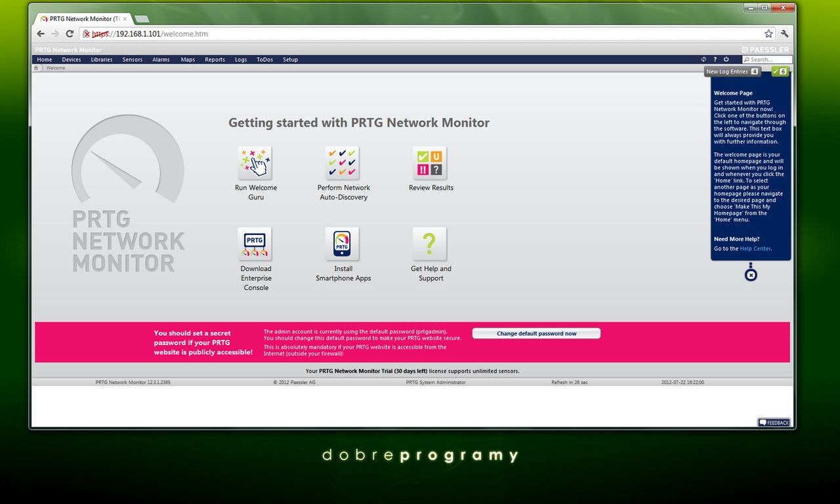Viewport: 840px width, 504px height.
Task: Click the browser forward arrow
Action: (x=55, y=33)
